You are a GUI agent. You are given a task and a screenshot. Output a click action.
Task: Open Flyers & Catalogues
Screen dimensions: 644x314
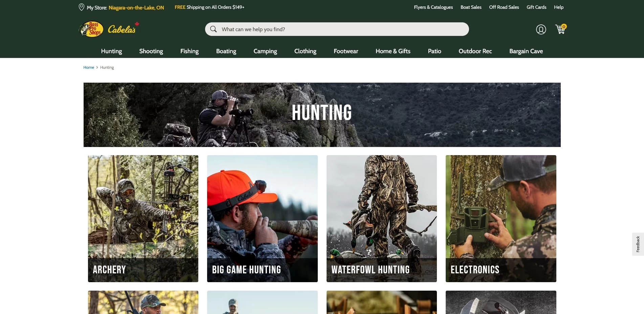click(433, 7)
